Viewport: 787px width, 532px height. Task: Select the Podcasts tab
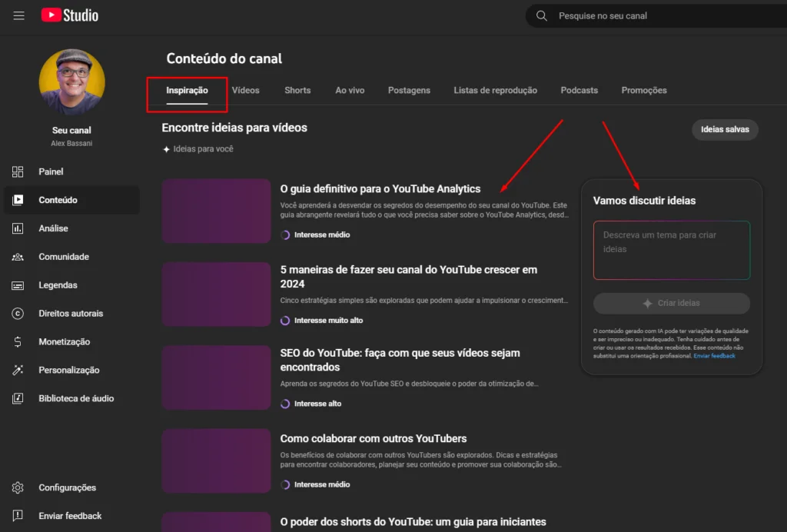[579, 91]
